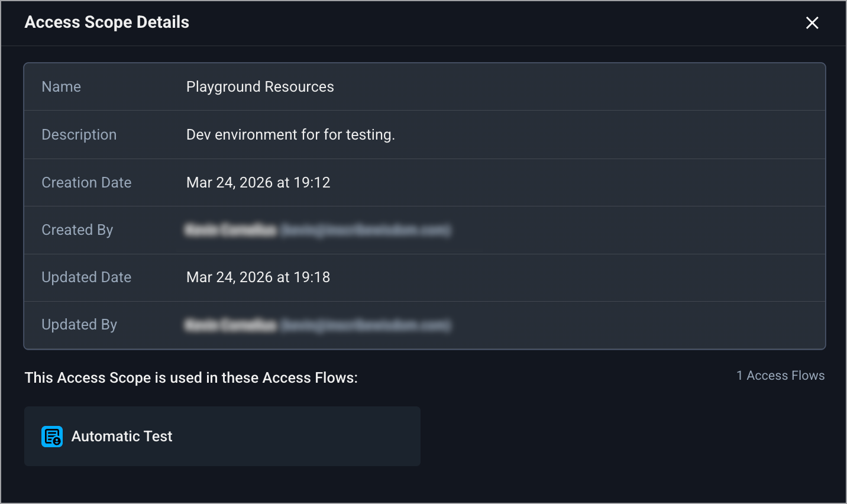This screenshot has height=504, width=847.
Task: Click the blurred Created By user value
Action: pos(318,230)
